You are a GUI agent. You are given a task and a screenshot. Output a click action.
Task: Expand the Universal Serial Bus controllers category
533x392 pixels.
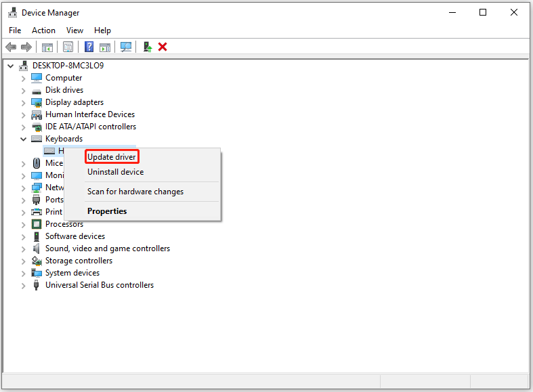point(23,286)
